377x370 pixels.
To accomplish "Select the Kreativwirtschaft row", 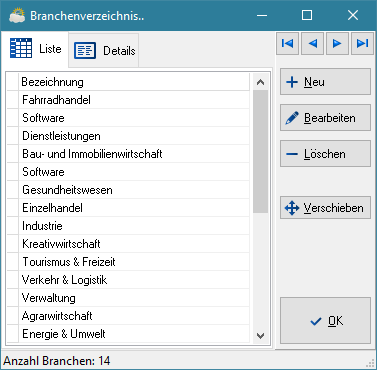I will click(134, 244).
